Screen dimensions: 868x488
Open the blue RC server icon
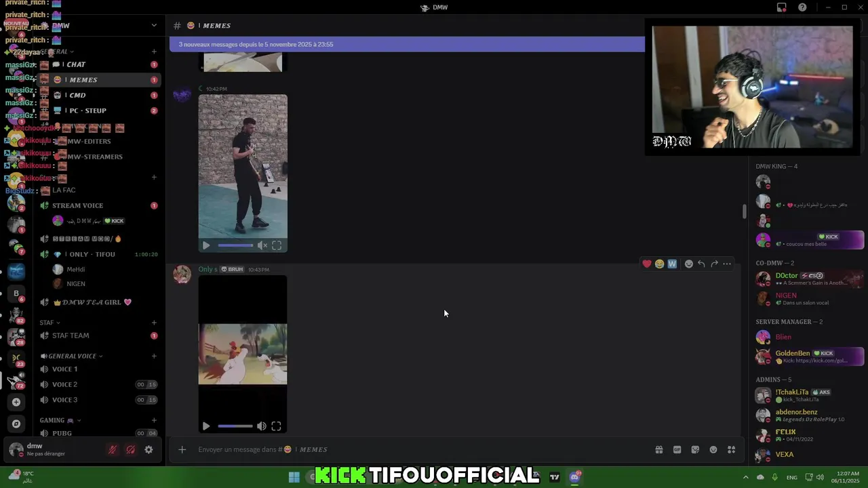[16, 272]
